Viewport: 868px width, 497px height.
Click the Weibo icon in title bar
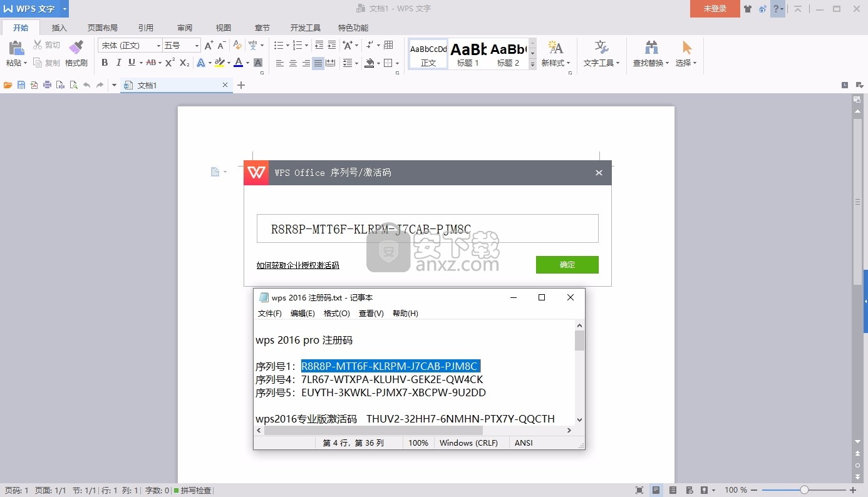pyautogui.click(x=762, y=9)
